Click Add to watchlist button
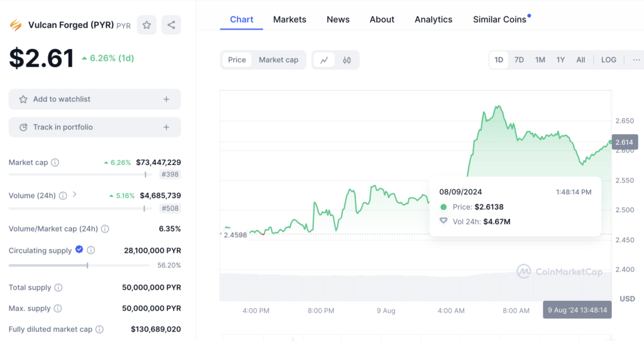Image resolution: width=644 pixels, height=341 pixels. (x=95, y=99)
